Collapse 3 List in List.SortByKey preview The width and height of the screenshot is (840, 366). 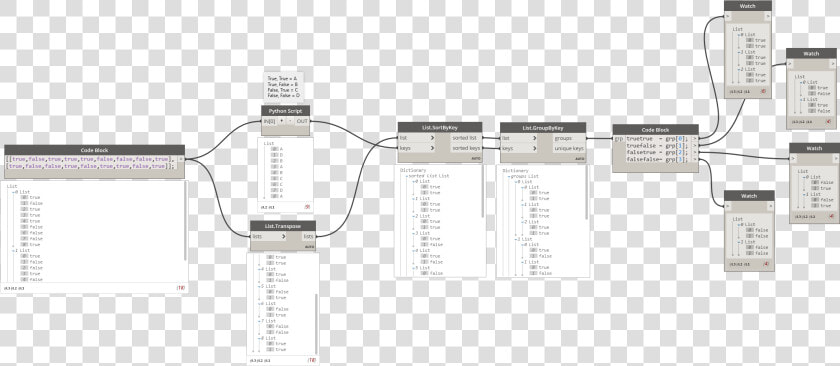coord(414,233)
